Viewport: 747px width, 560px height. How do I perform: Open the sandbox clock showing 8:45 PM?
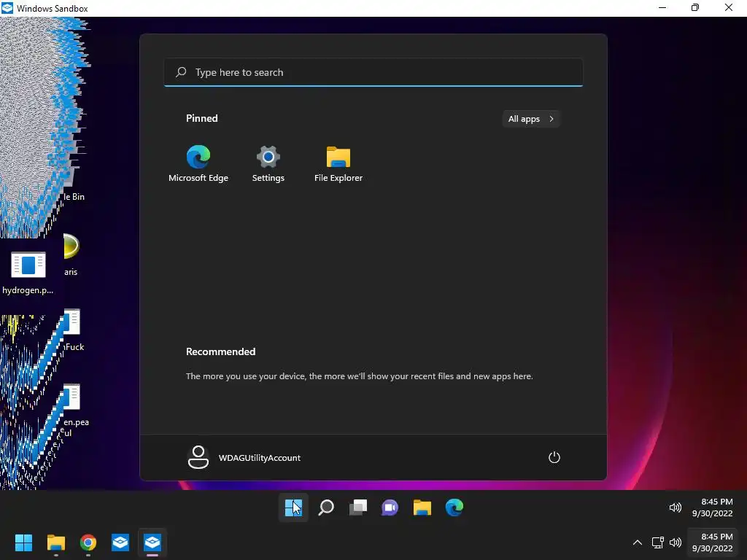pos(712,507)
